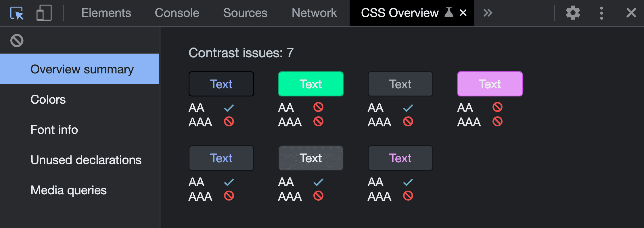Click the experiment beaker icon on CSS Overview tab

pos(449,13)
